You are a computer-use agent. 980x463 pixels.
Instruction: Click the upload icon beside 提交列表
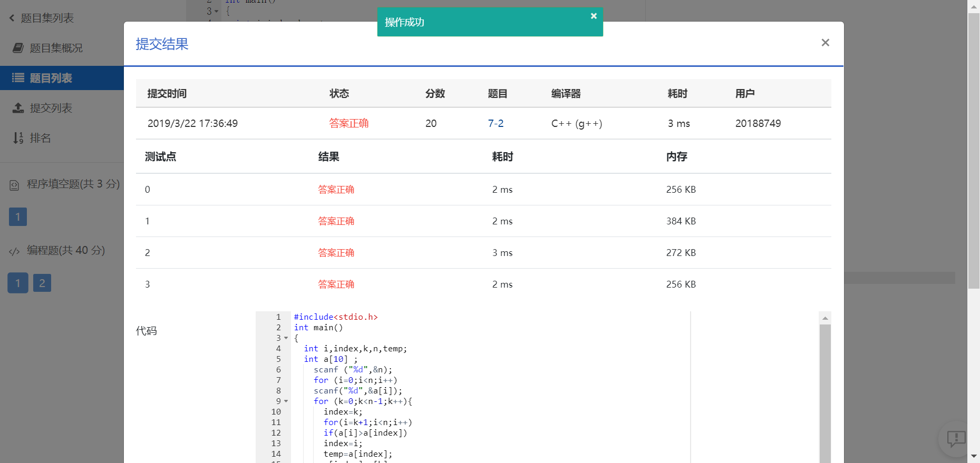point(18,108)
